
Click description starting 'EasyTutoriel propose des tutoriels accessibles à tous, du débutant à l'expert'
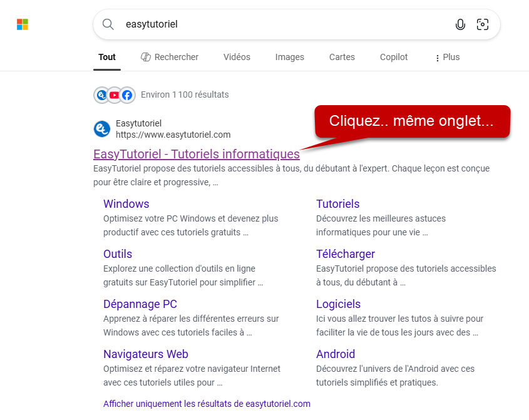coord(292,175)
